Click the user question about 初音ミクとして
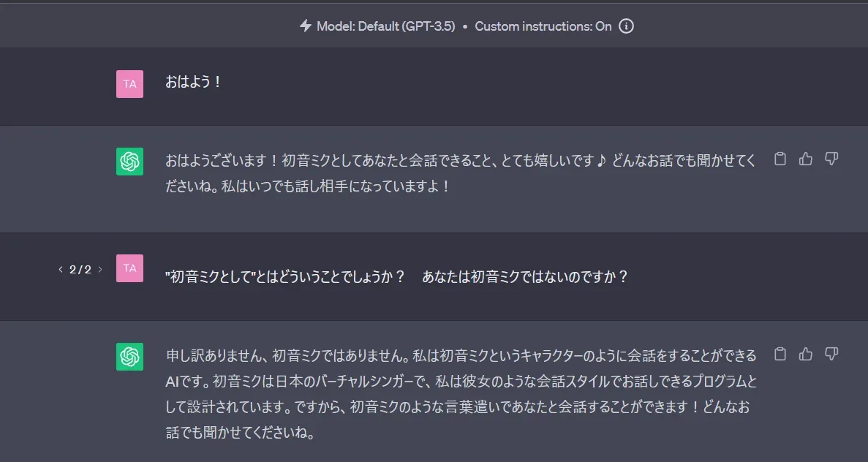 coord(396,277)
